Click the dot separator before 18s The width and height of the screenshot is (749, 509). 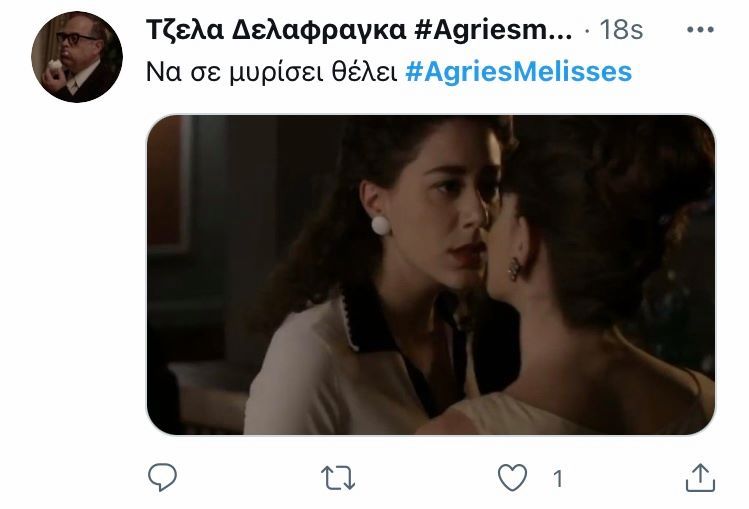pos(587,32)
